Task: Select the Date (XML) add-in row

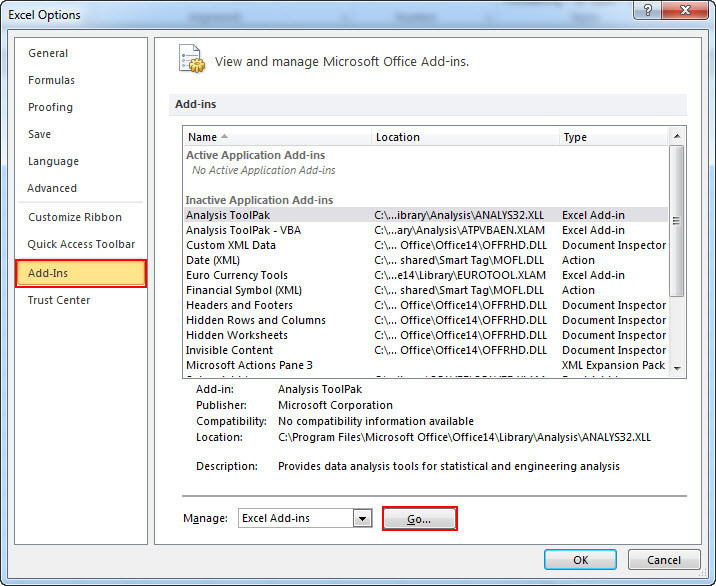Action: 426,260
